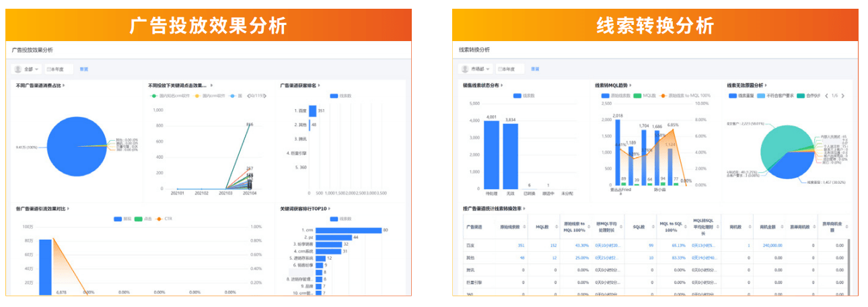Go to previous legend page in 线索无效原因分析
Viewport: 868px width, 307px height.
click(x=827, y=96)
